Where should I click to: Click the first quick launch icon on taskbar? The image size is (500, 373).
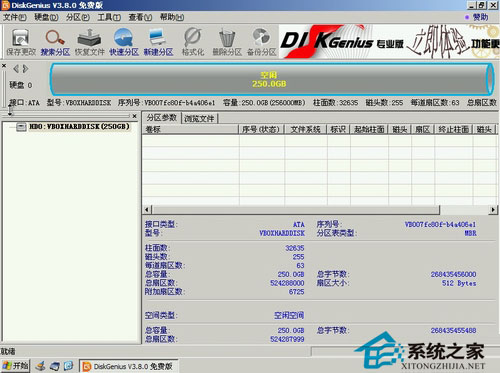41,366
